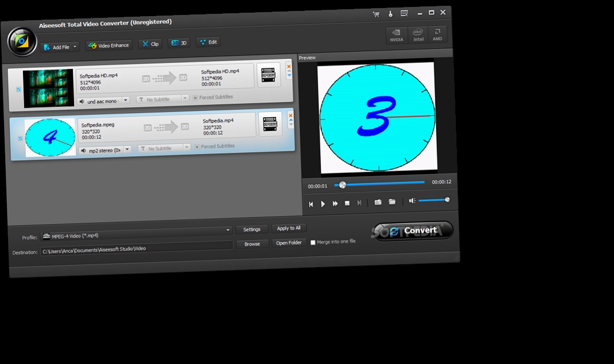614x364 pixels.
Task: Toggle NVIDIA acceleration icon
Action: click(x=396, y=35)
